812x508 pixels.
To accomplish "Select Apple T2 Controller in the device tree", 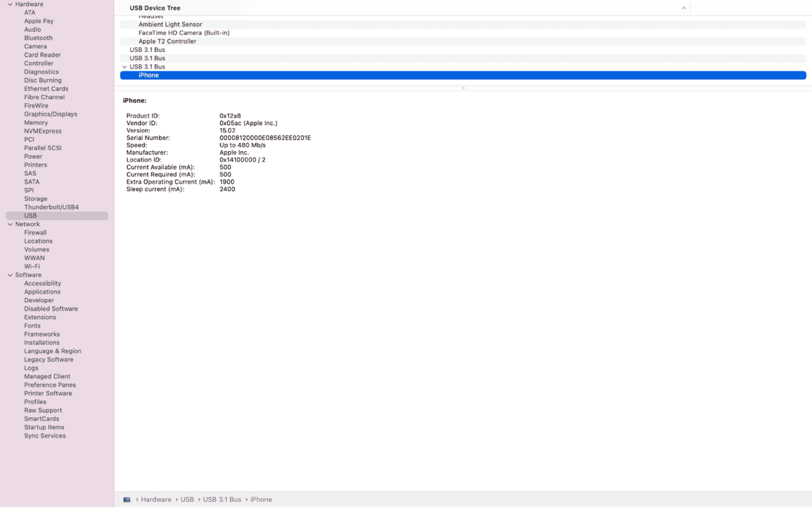I will (x=167, y=41).
